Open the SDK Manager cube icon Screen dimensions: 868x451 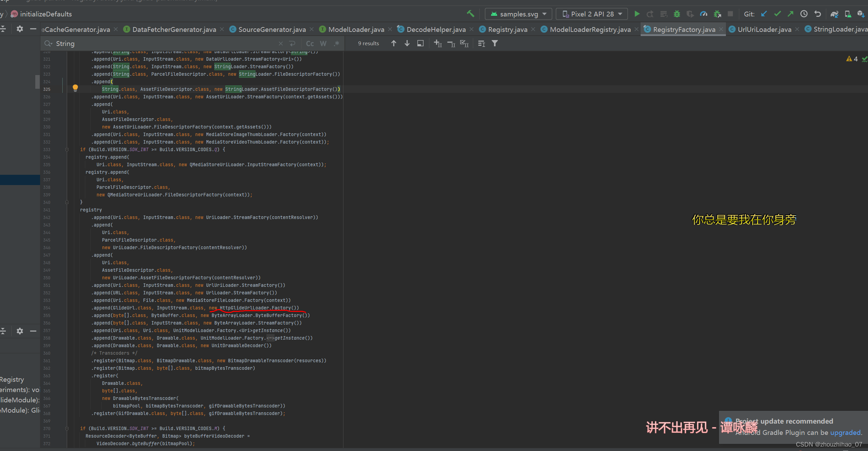(x=861, y=14)
